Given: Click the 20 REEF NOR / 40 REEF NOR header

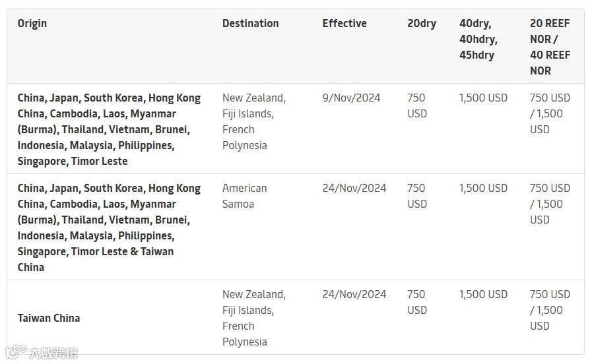Looking at the screenshot, I should point(550,47).
